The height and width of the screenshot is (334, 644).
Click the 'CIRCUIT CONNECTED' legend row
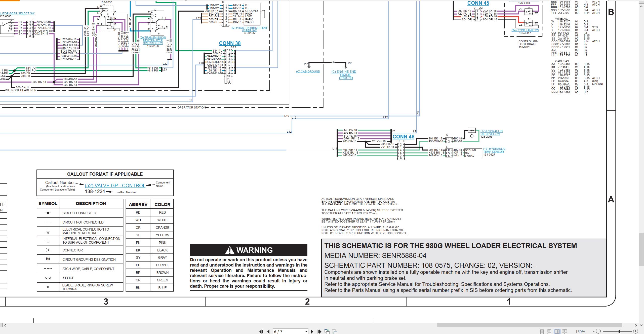tap(80, 213)
